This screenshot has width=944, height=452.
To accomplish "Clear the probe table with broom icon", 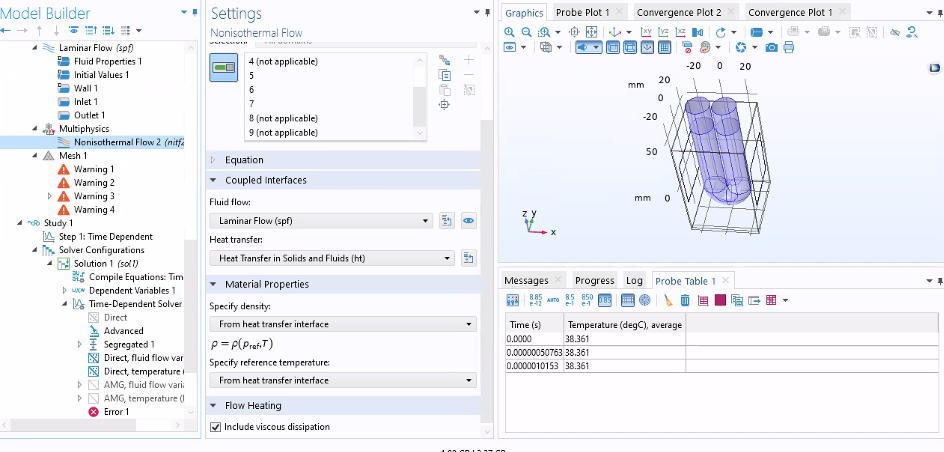I will [x=668, y=300].
